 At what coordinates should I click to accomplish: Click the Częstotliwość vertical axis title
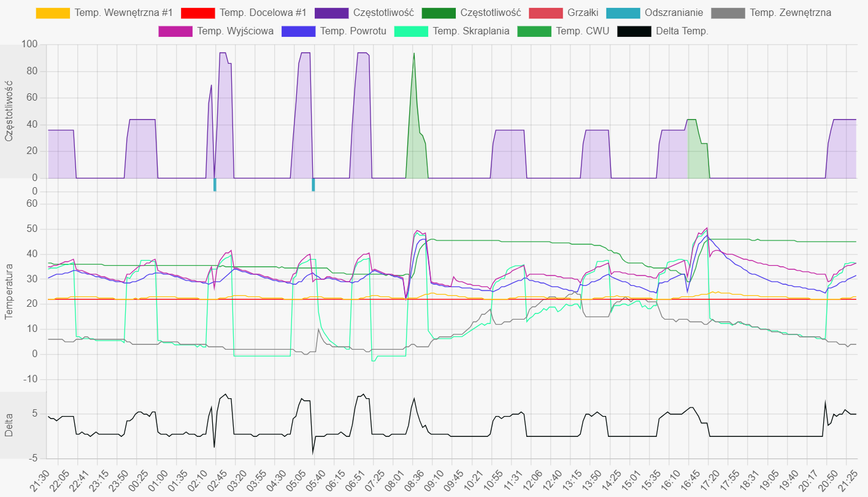(x=9, y=112)
